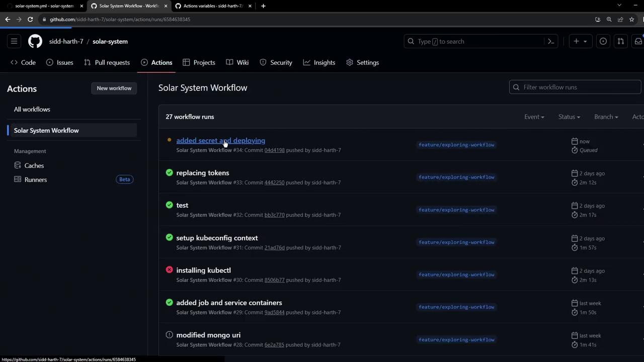Open the command palette icon in search
This screenshot has height=362, width=644.
click(x=551, y=41)
